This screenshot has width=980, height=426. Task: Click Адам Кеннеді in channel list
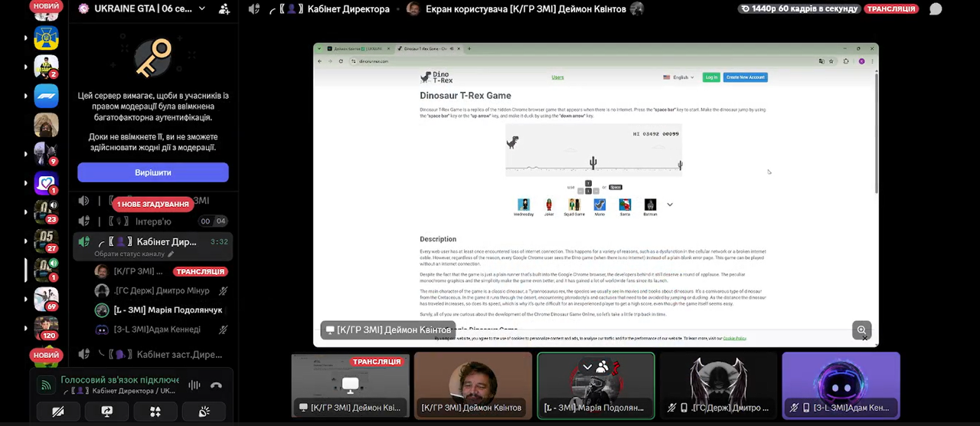pyautogui.click(x=162, y=329)
